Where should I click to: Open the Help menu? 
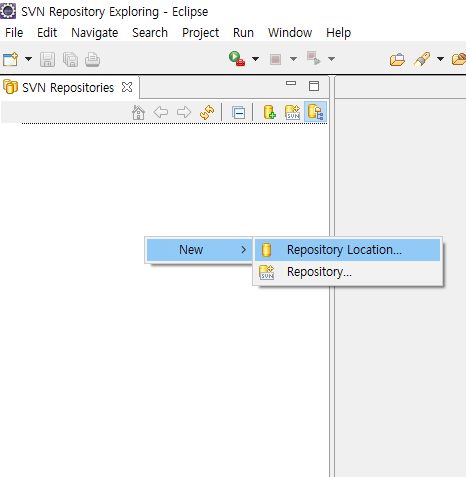(x=338, y=33)
